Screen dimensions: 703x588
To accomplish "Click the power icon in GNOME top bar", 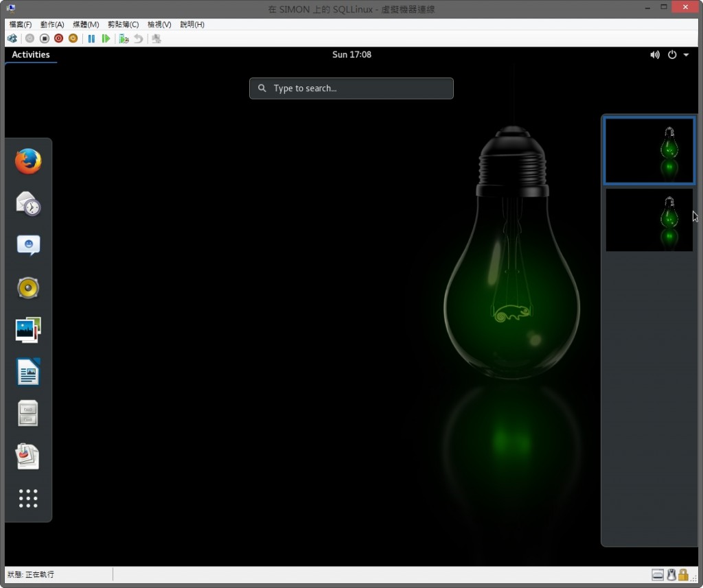I will pos(671,55).
